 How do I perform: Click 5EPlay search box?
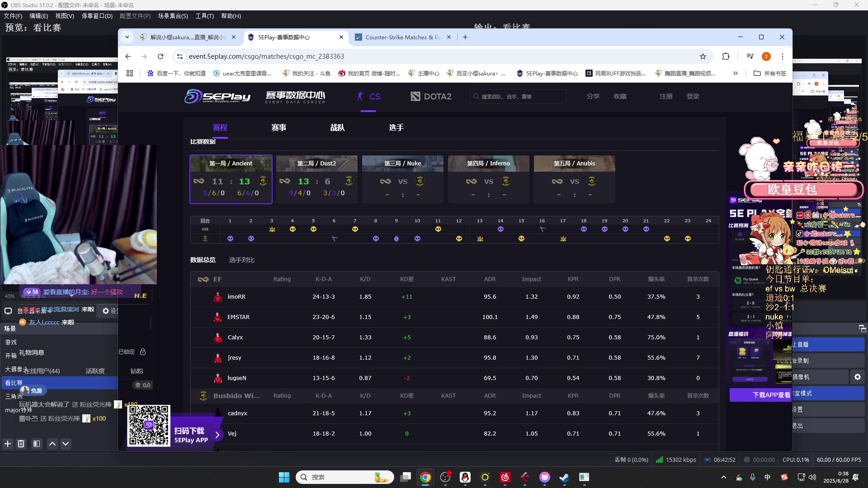point(518,96)
